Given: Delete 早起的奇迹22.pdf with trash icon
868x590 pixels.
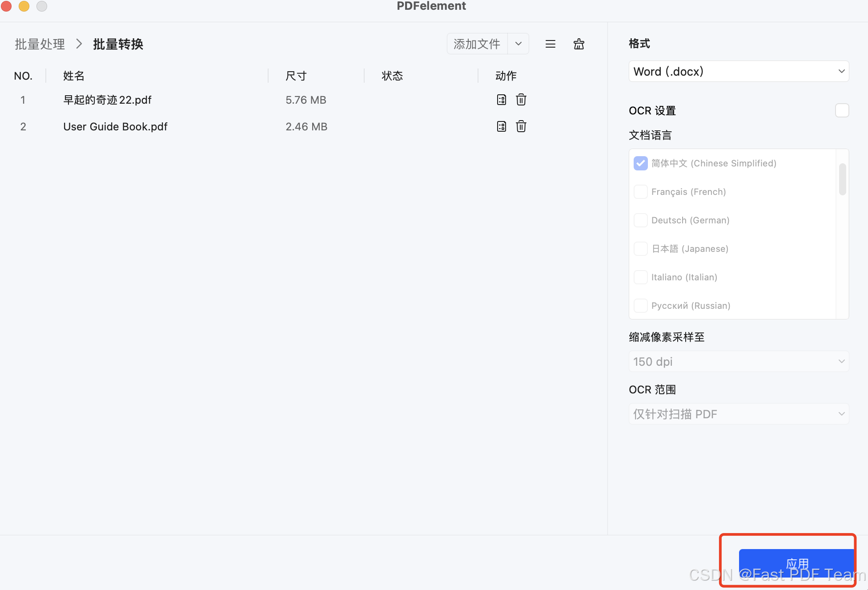Looking at the screenshot, I should click(x=521, y=100).
